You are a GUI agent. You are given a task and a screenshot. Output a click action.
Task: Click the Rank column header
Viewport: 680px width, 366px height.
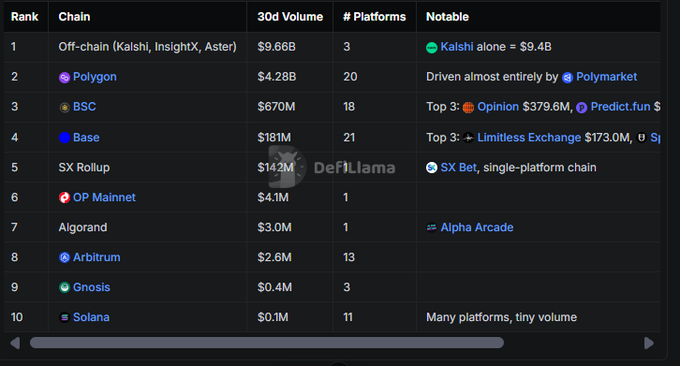[x=25, y=17]
